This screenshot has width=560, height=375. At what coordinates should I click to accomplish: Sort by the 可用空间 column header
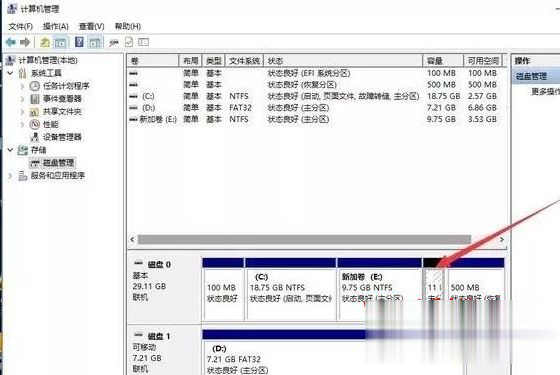pos(483,61)
